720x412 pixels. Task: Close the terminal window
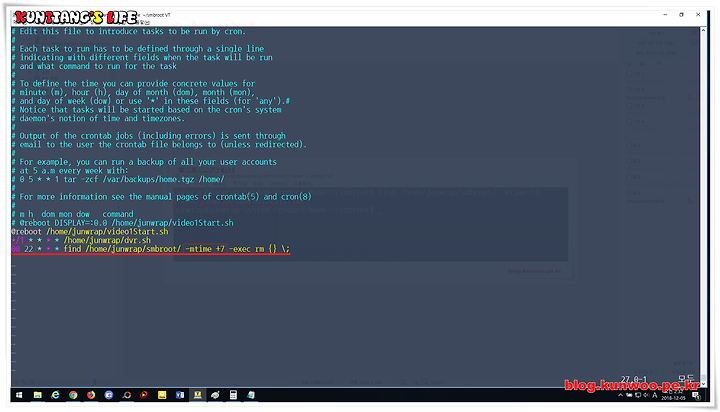pos(698,15)
